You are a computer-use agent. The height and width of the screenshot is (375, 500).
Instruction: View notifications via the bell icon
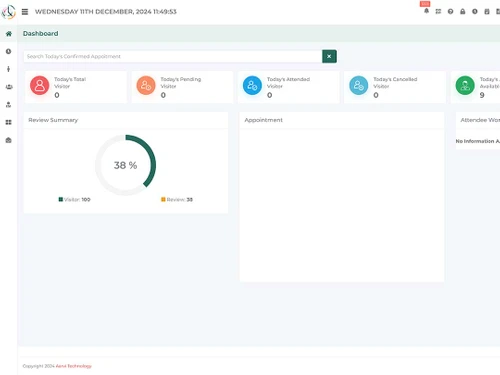[426, 11]
